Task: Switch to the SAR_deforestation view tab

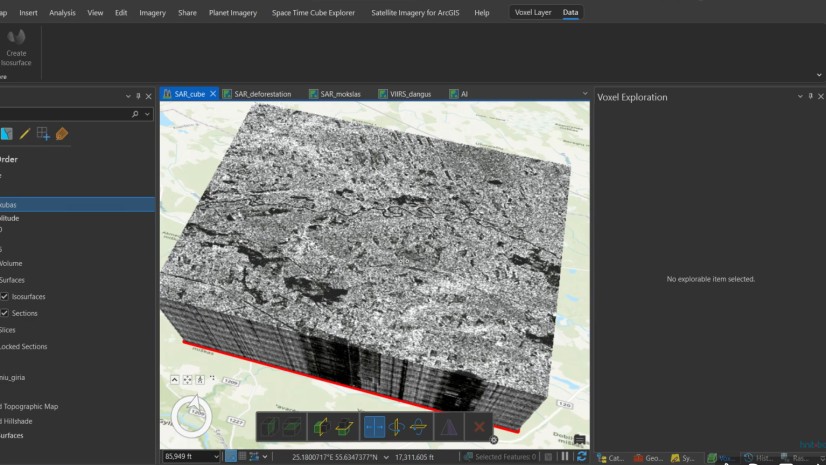Action: (262, 94)
